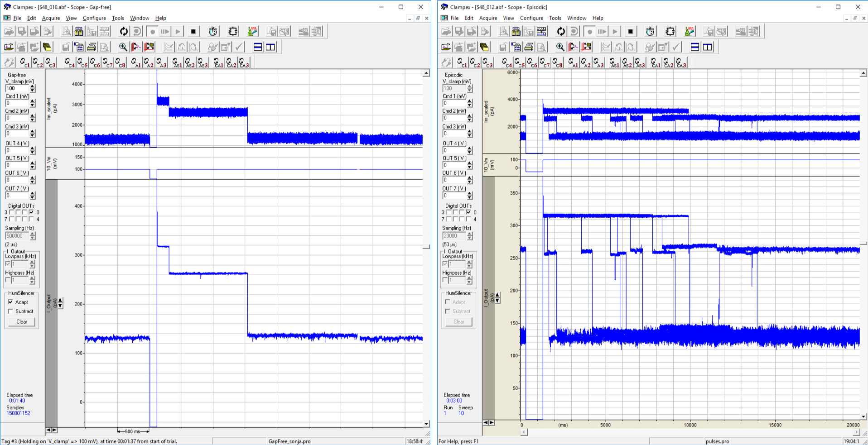
Task: Open the Acquire menu in left window
Action: tap(51, 18)
